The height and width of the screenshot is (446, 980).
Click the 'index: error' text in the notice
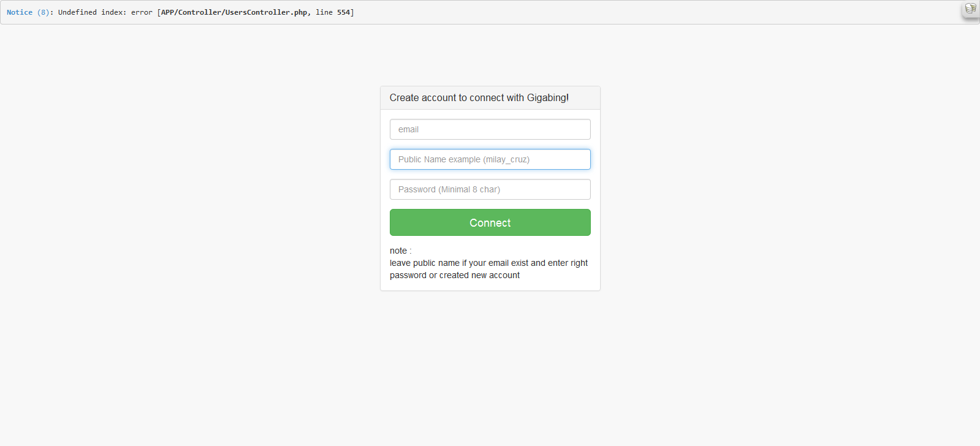pyautogui.click(x=127, y=12)
